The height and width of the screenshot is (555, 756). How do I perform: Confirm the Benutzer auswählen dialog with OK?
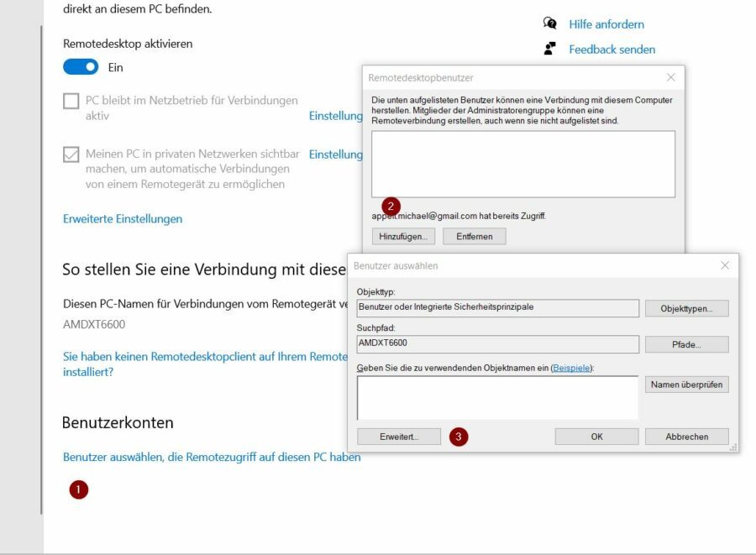pos(596,436)
